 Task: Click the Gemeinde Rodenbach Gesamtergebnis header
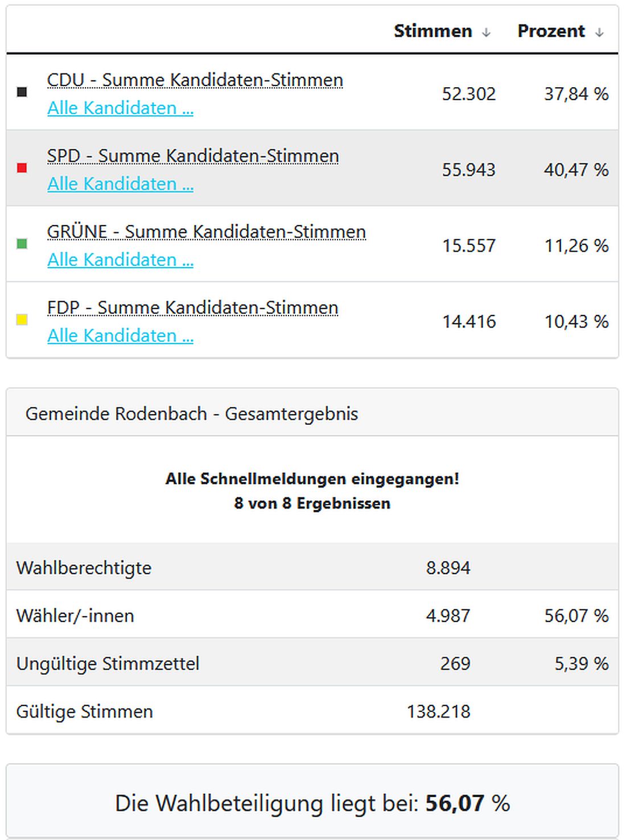[x=192, y=414]
